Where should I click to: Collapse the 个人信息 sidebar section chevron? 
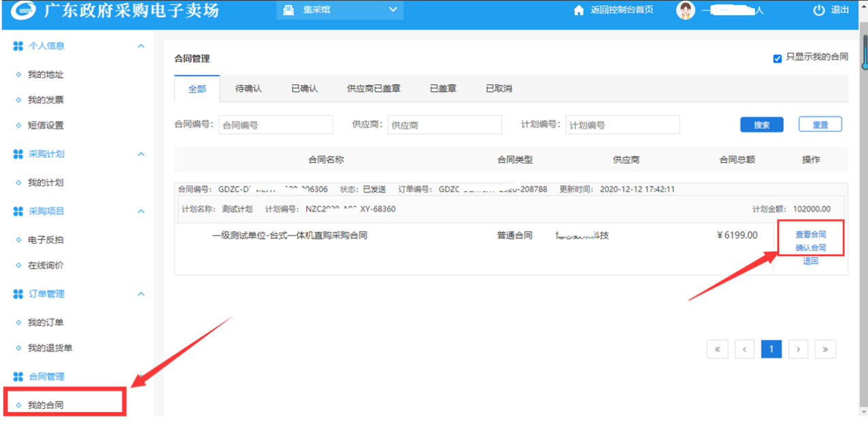pos(141,46)
